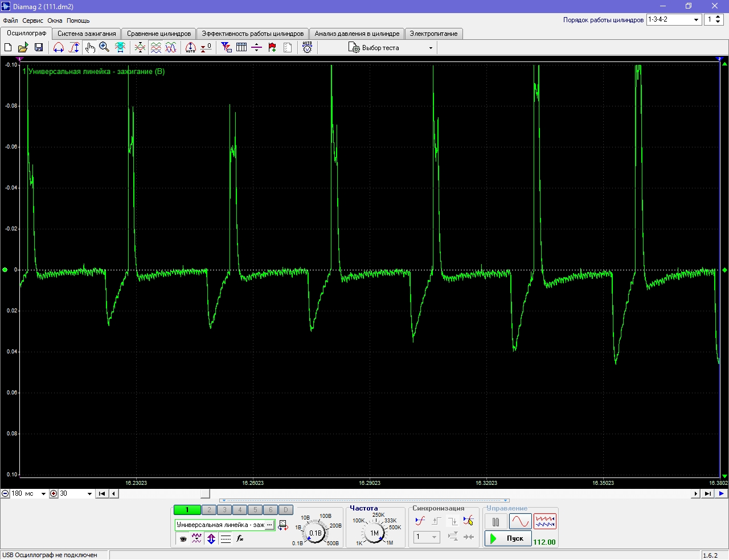Jump to the start of the recording
The image size is (729, 560).
[102, 493]
